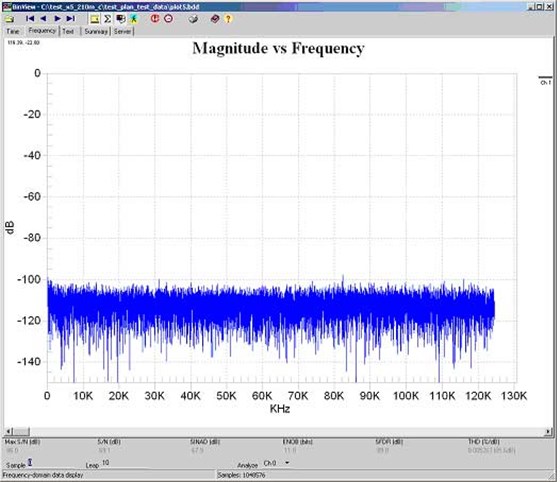Click the red minus circle icon

click(x=168, y=19)
